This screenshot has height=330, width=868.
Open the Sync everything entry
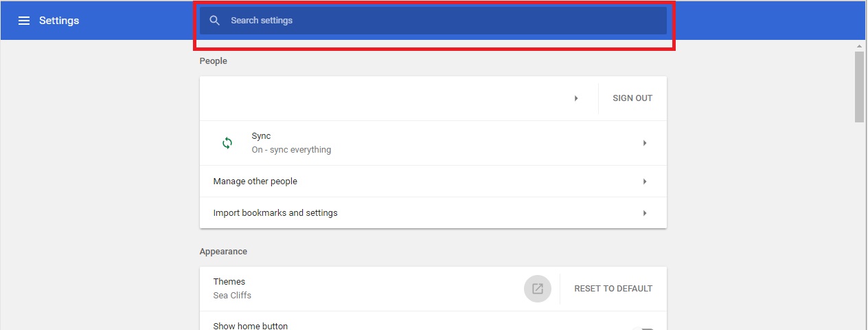pyautogui.click(x=433, y=143)
